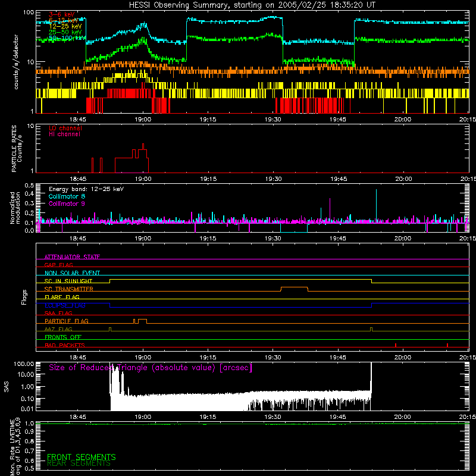Click the vertical Flags axis label
Image resolution: width=476 pixels, height=476 pixels.
point(24,297)
